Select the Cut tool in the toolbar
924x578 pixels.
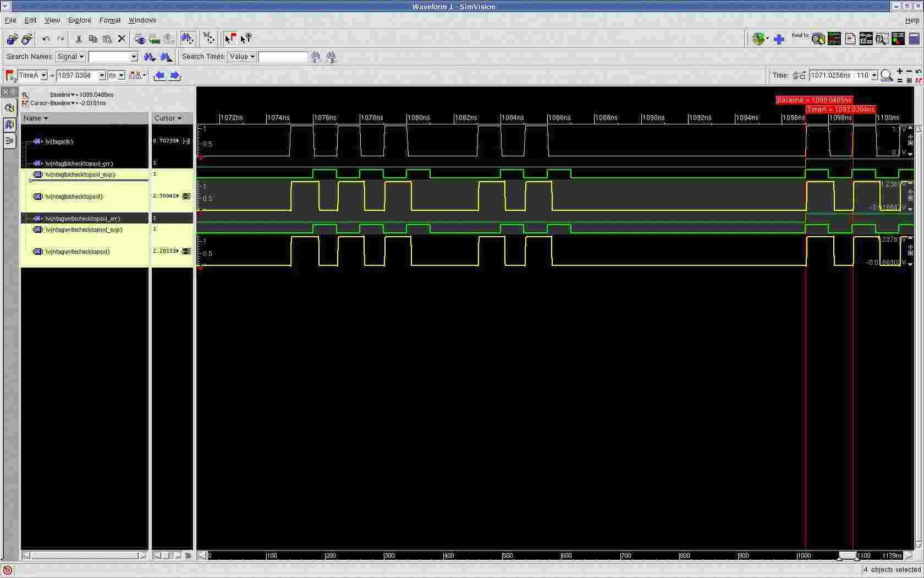tap(78, 39)
